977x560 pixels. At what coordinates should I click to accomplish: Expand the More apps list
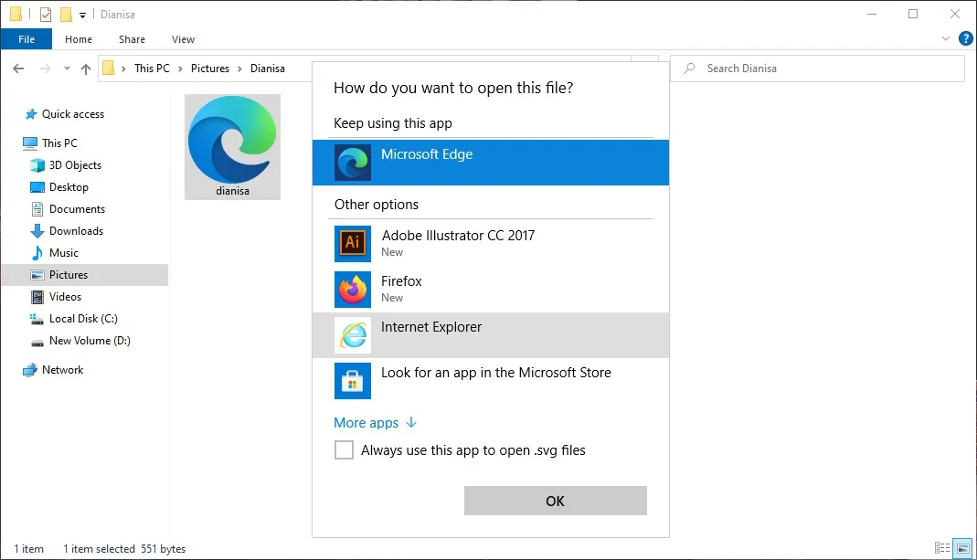coord(375,423)
